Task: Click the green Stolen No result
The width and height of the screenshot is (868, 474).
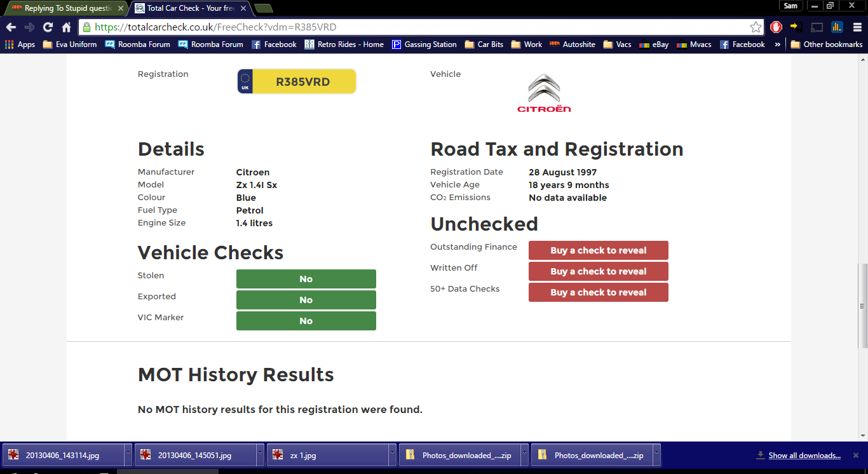Action: [306, 279]
